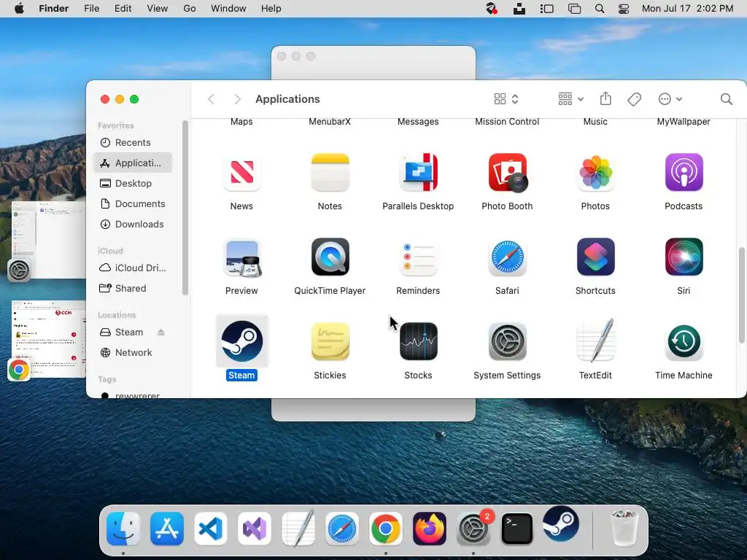Select Recents in Finder sidebar

[133, 142]
